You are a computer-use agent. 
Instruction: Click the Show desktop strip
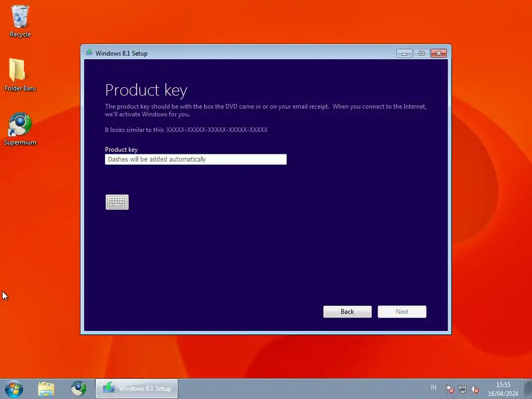tap(528, 389)
